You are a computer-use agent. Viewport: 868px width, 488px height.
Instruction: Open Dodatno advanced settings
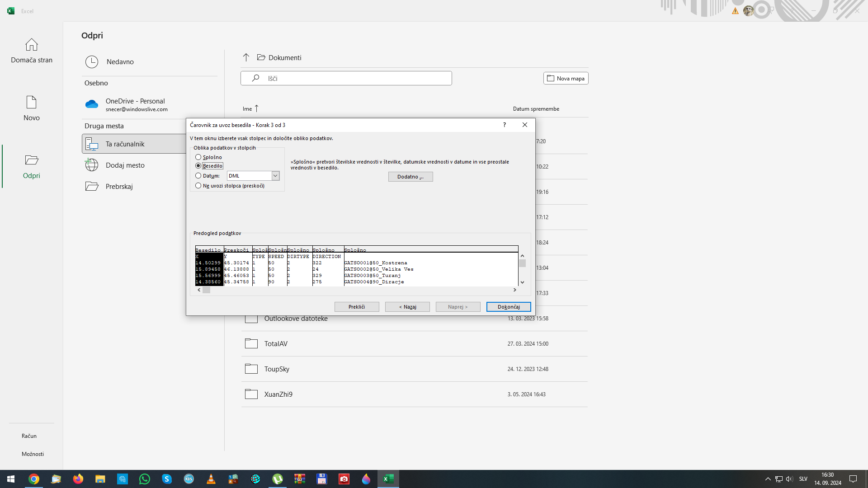410,177
